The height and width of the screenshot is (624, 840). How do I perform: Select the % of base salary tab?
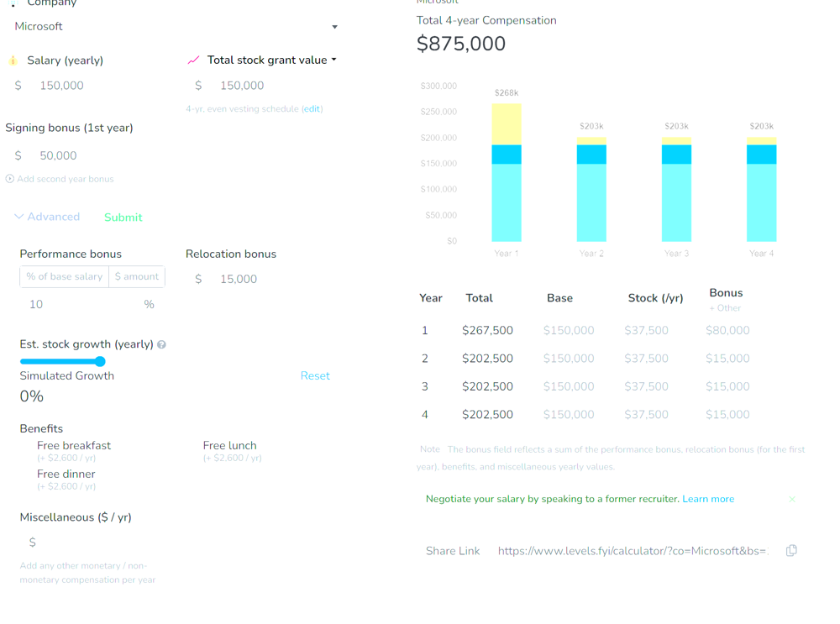tap(65, 276)
